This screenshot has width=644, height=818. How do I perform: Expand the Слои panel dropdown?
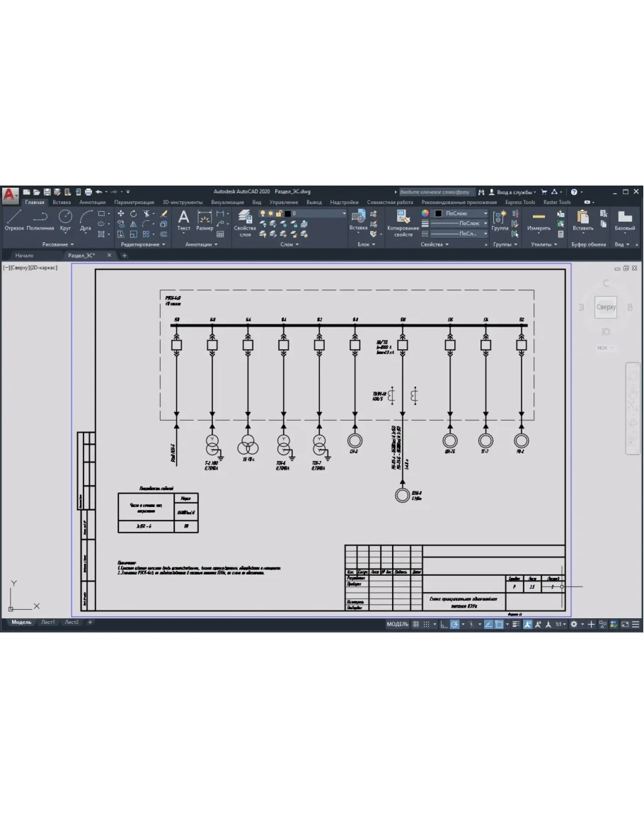click(289, 244)
